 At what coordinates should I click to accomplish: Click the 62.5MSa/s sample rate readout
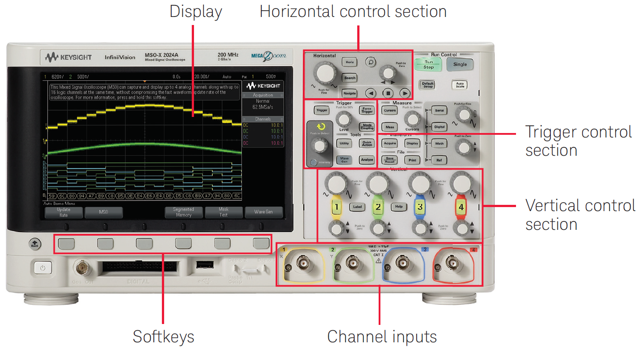[x=263, y=107]
